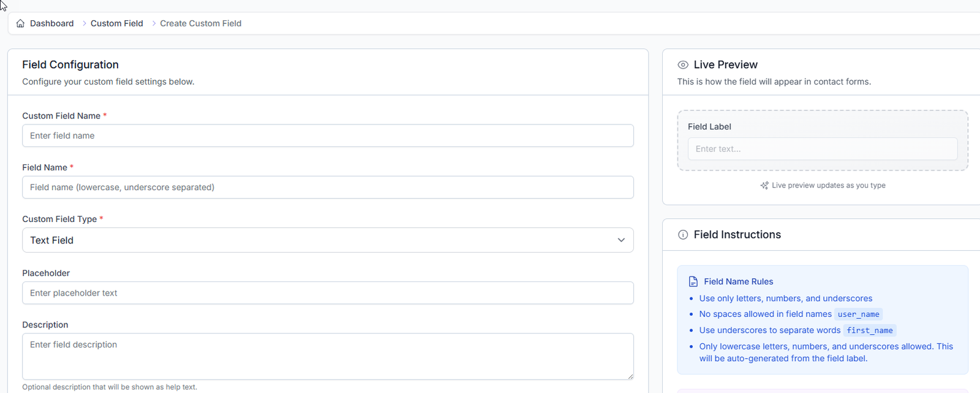Click the info icon next to Field Instructions
980x393 pixels.
pos(682,234)
